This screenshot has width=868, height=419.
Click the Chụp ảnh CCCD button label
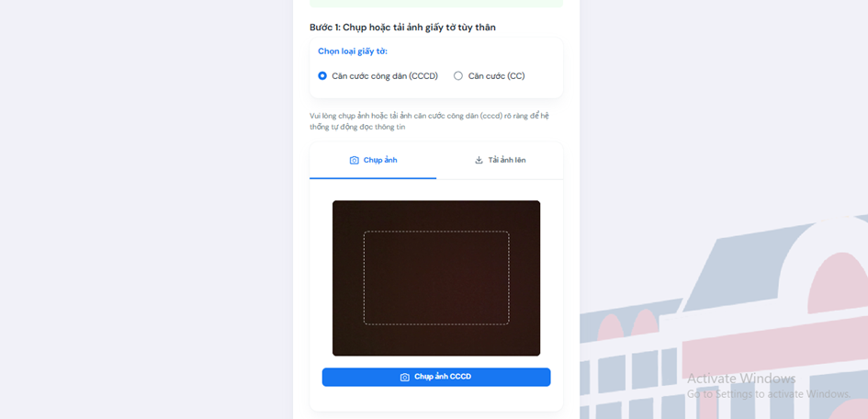coord(443,377)
